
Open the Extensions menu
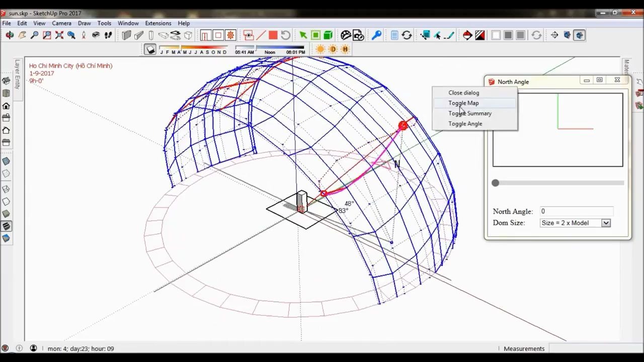tap(158, 23)
